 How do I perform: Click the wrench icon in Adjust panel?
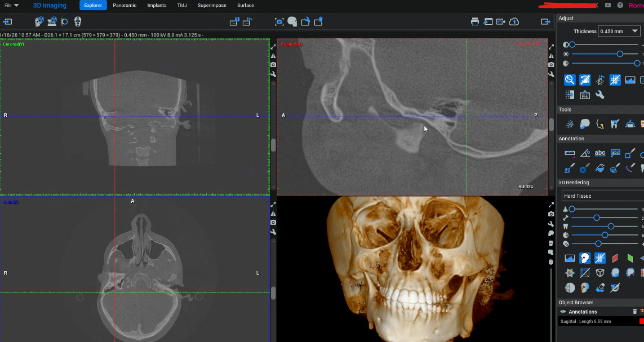[x=600, y=95]
